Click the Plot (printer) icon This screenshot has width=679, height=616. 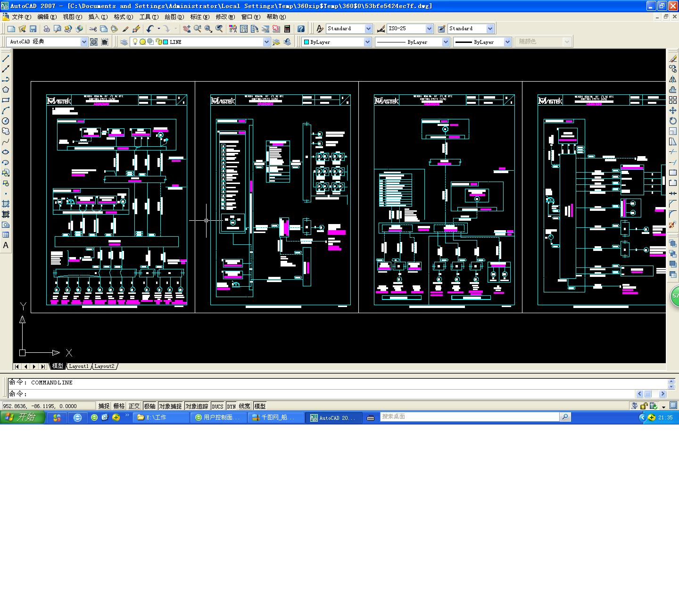coord(47,28)
